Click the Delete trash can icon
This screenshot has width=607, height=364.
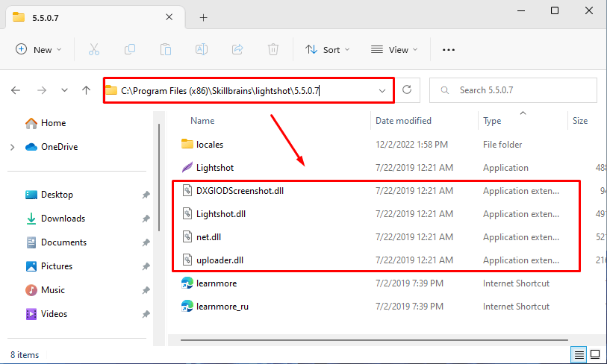tap(273, 49)
